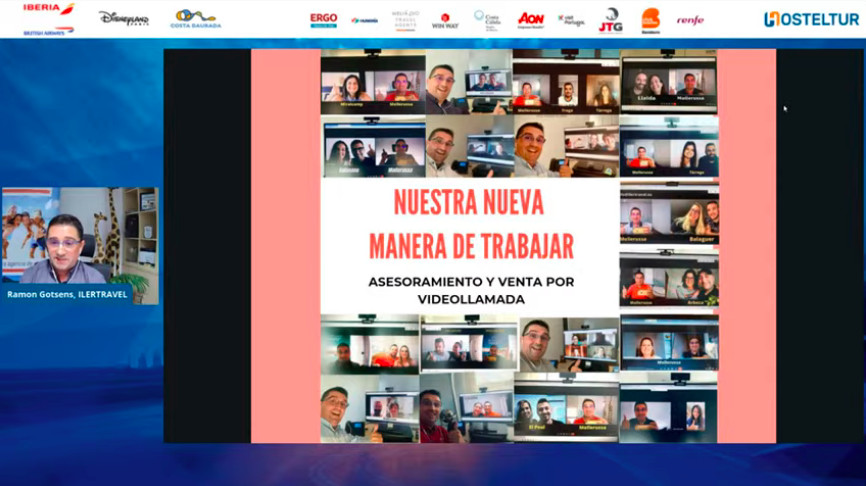
Task: Click the 'Nuestra nueva manera de trabajar' heading
Action: [x=469, y=224]
